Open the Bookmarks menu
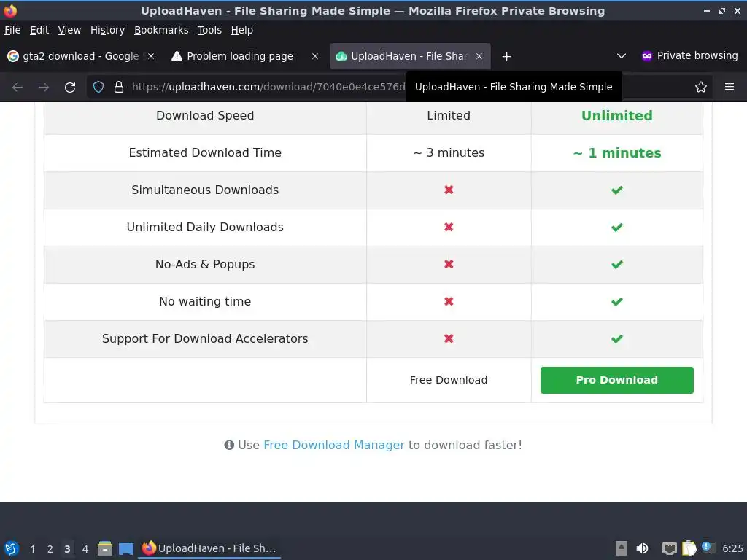 (x=161, y=30)
